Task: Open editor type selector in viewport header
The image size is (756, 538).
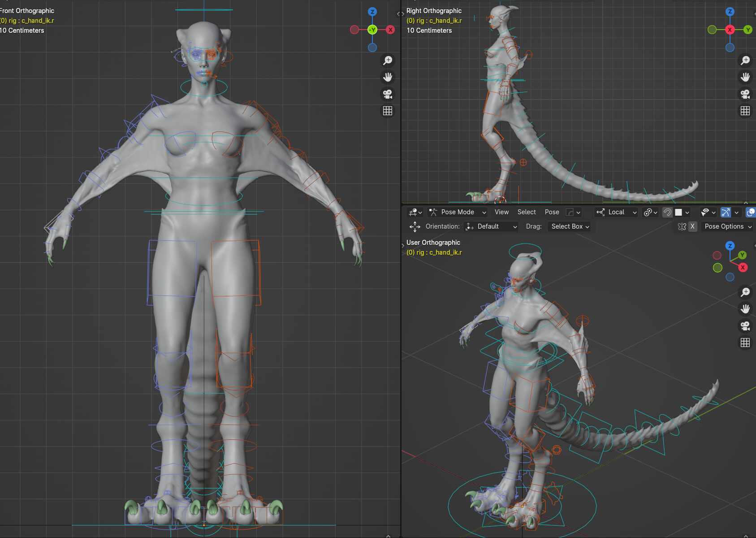Action: click(x=415, y=212)
